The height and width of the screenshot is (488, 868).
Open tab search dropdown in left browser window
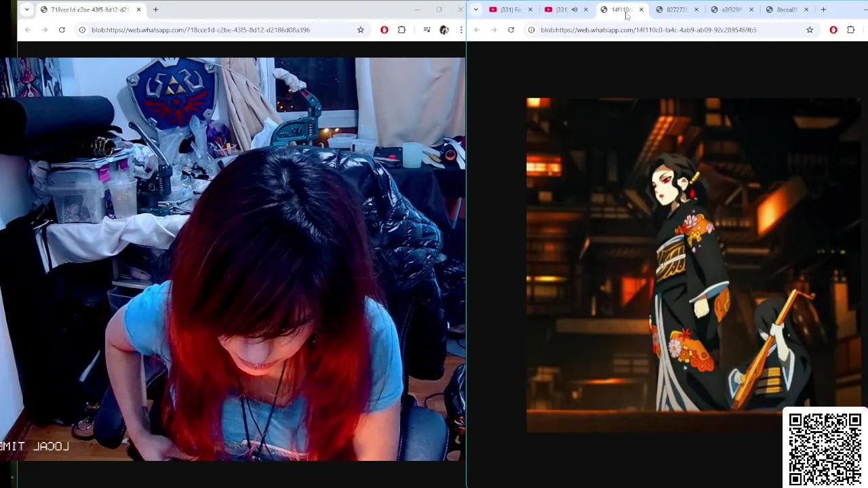26,9
